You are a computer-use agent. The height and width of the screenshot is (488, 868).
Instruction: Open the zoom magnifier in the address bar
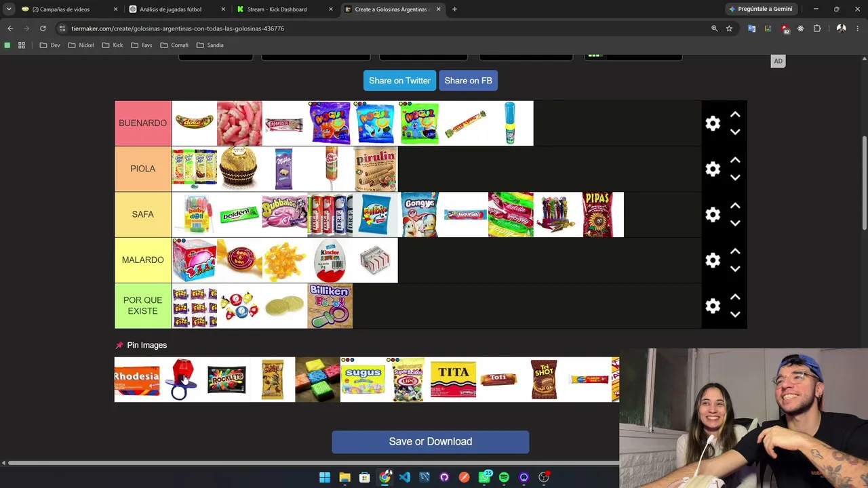[x=714, y=28]
